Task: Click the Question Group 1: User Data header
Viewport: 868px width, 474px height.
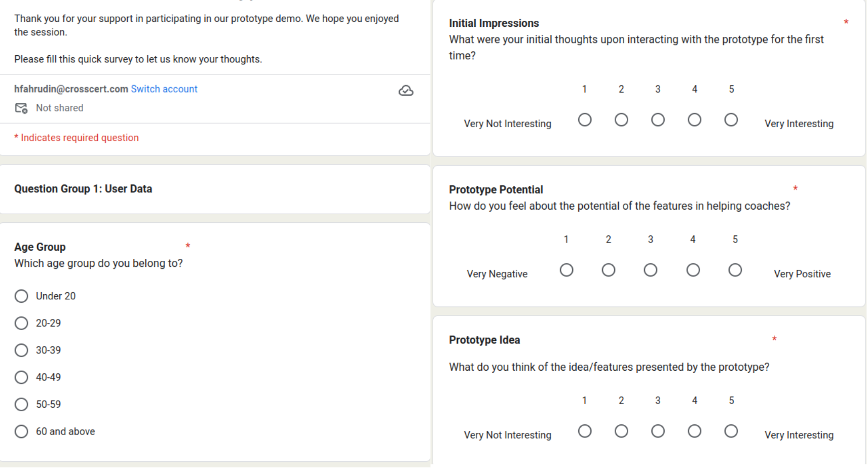Action: coord(83,189)
